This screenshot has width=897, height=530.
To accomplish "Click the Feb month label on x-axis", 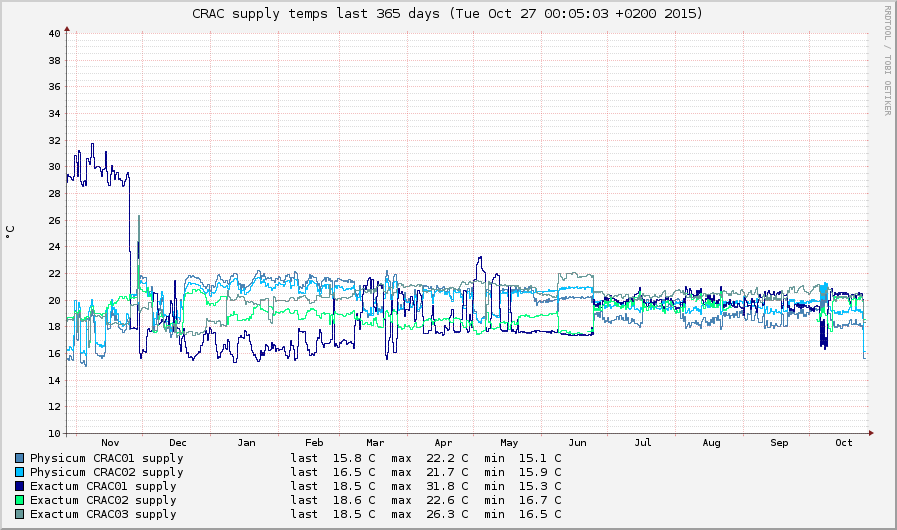I will tap(314, 443).
